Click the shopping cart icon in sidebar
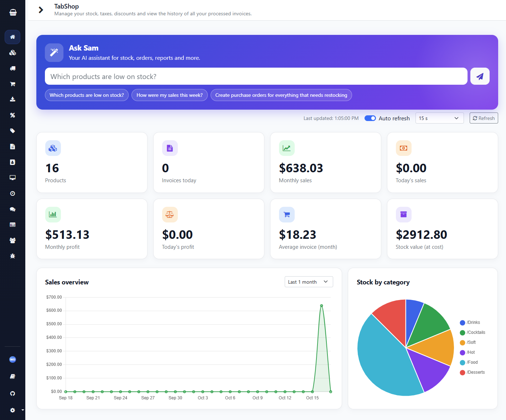506x420 pixels. (x=12, y=84)
